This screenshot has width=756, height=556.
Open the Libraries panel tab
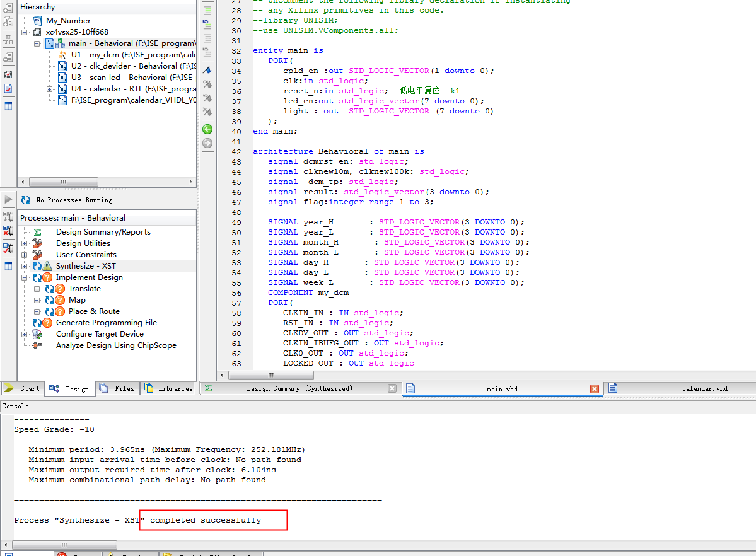coord(168,388)
